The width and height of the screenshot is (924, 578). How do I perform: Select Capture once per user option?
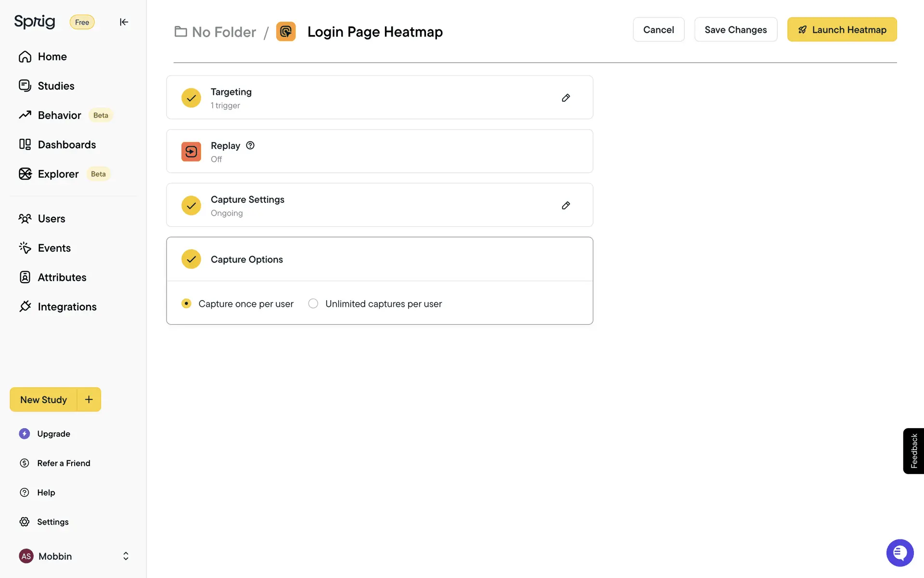(186, 303)
